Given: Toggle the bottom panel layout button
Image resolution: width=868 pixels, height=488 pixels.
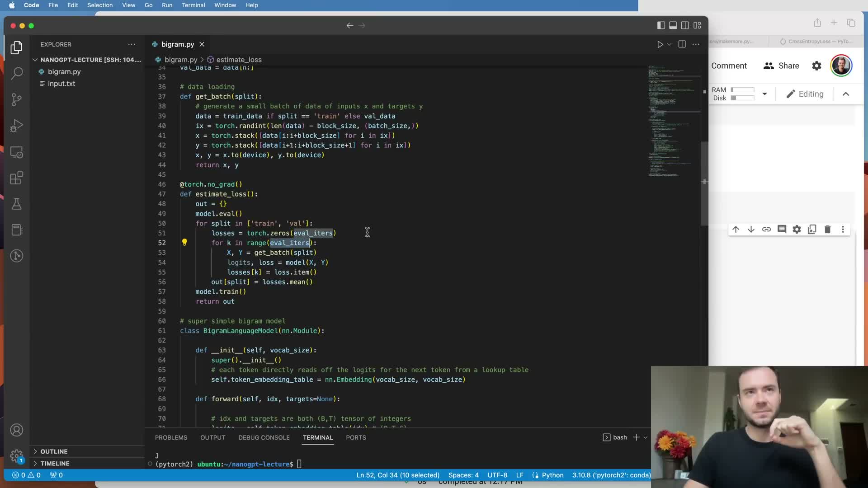Looking at the screenshot, I should (673, 25).
